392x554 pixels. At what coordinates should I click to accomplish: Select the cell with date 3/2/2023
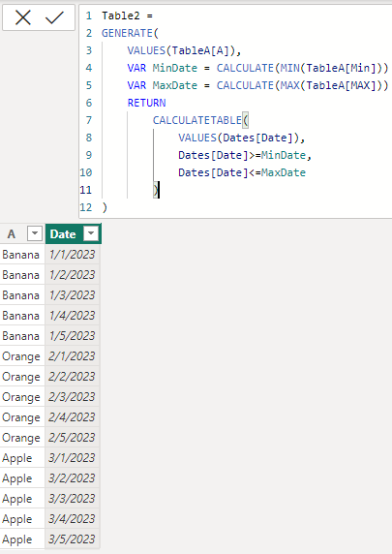click(x=73, y=478)
